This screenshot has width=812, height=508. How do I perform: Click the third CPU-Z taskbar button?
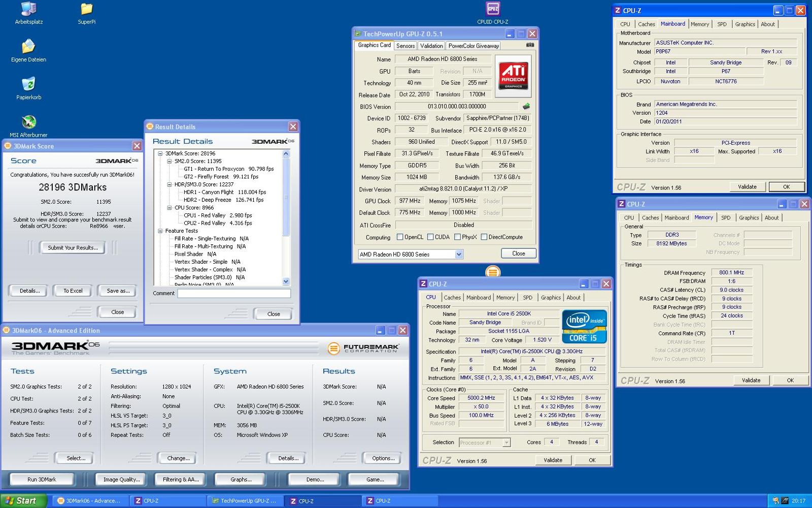400,501
